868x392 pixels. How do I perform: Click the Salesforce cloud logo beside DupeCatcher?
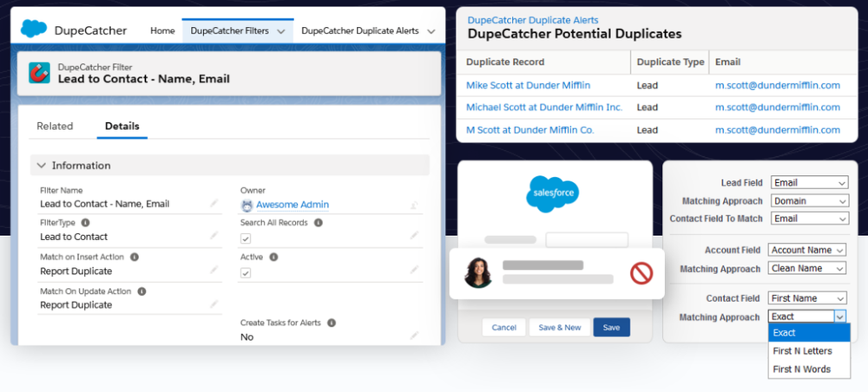34,29
